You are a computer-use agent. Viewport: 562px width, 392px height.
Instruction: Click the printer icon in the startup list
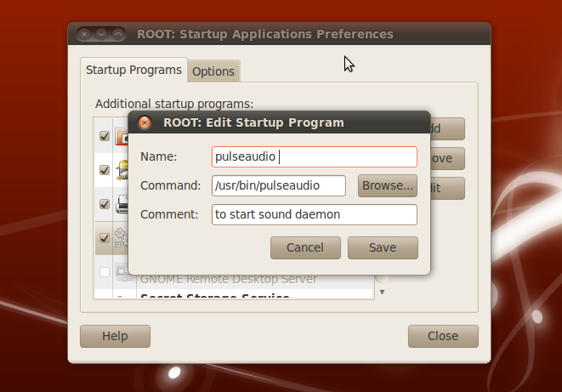[x=122, y=204]
